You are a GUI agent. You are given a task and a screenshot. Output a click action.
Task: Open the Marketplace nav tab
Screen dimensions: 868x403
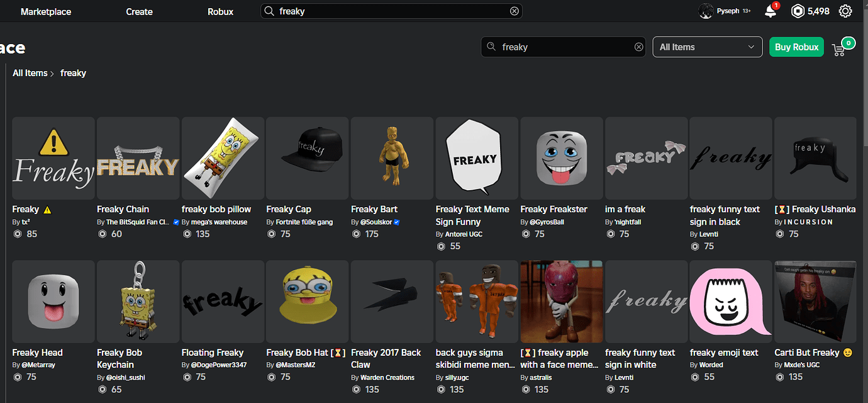click(x=46, y=11)
